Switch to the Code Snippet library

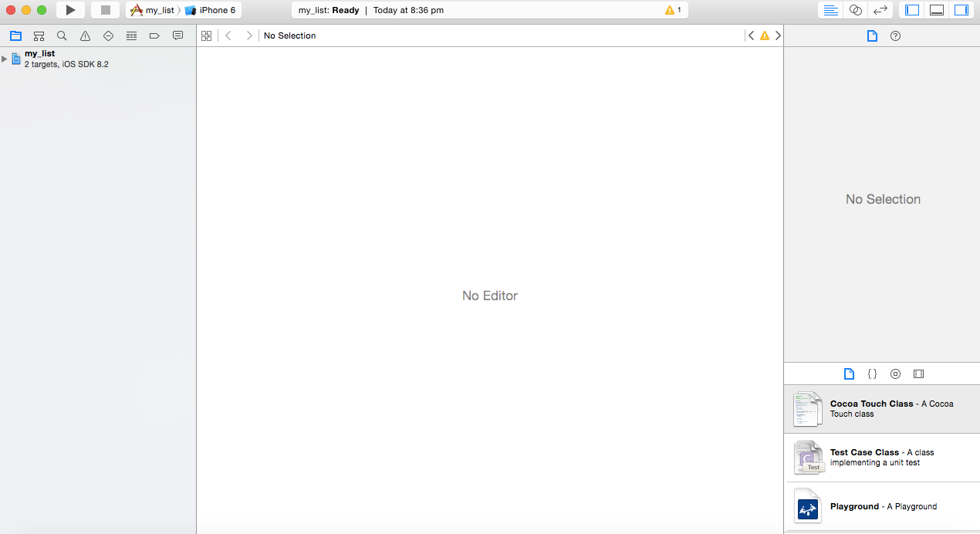click(872, 373)
